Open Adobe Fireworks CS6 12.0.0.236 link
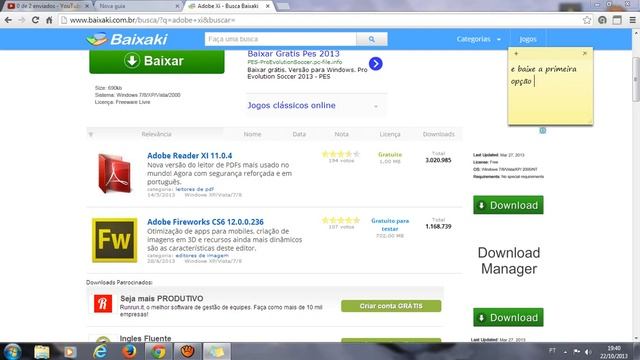The width and height of the screenshot is (640, 360). (x=205, y=222)
